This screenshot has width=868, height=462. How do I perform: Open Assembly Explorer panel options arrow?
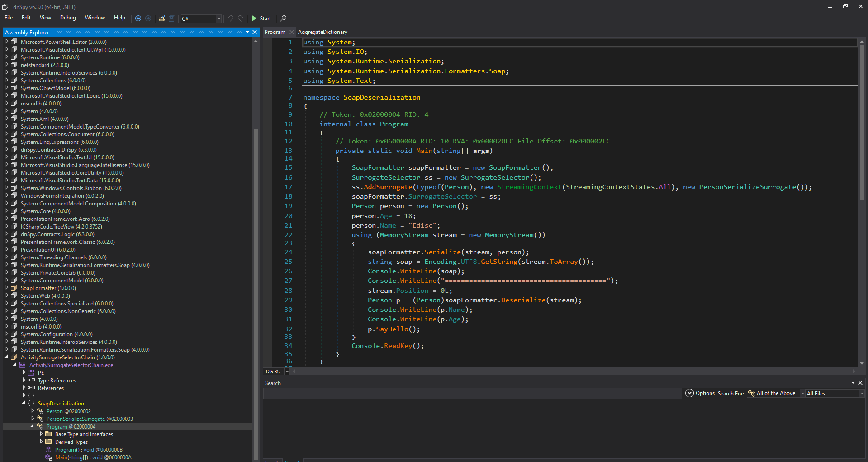(x=247, y=32)
